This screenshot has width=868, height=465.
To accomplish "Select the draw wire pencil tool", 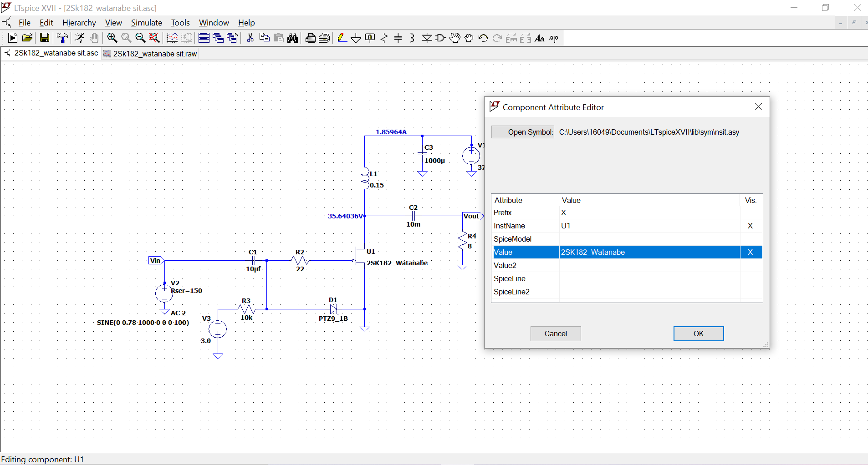I will tap(342, 38).
